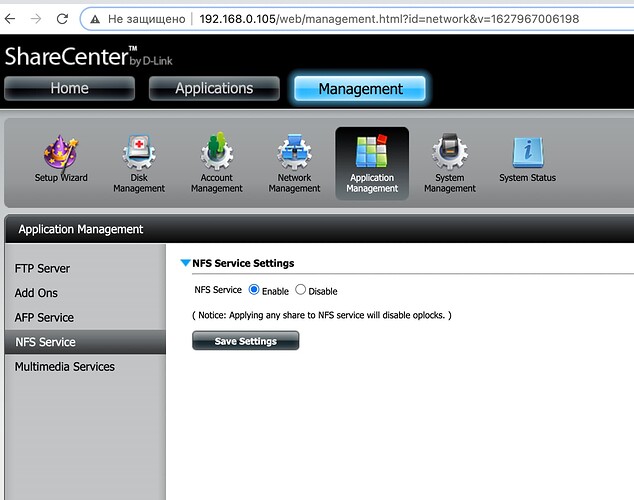Reload the current page
This screenshot has height=500, width=634.
[x=62, y=19]
